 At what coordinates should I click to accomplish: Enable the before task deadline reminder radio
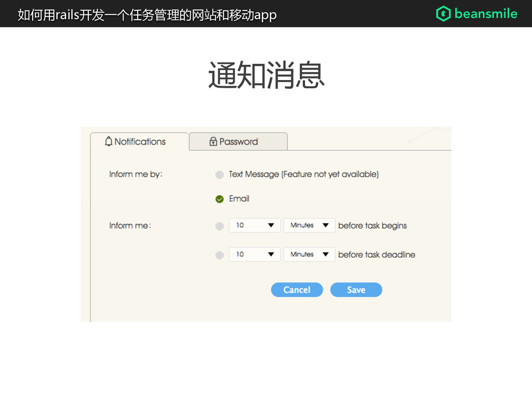click(220, 255)
